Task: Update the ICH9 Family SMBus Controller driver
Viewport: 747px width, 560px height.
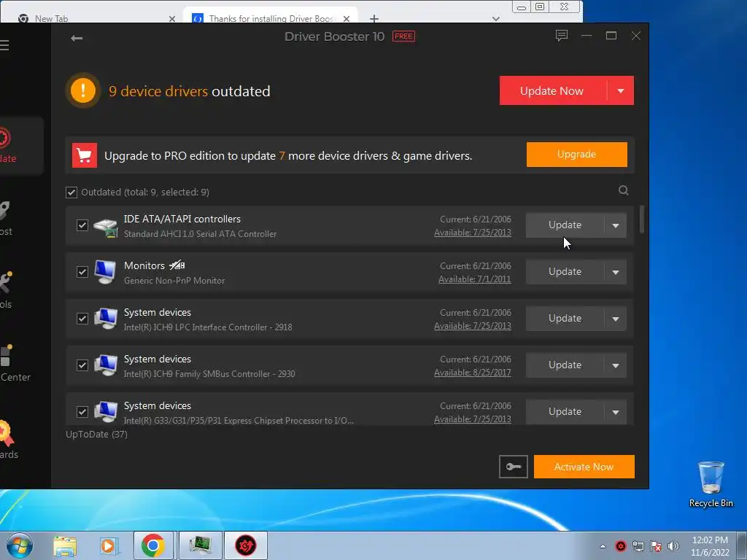Action: (565, 365)
